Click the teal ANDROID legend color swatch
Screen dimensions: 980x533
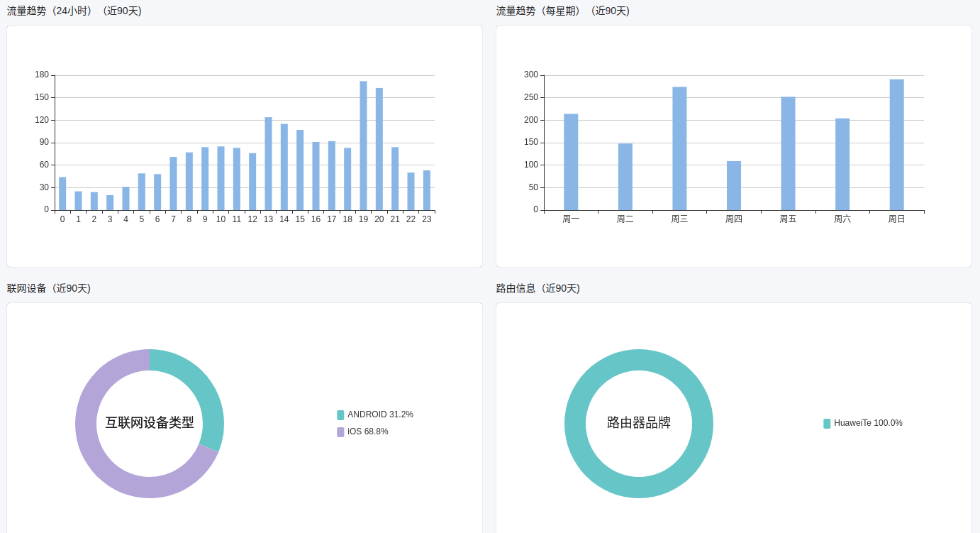coord(340,414)
